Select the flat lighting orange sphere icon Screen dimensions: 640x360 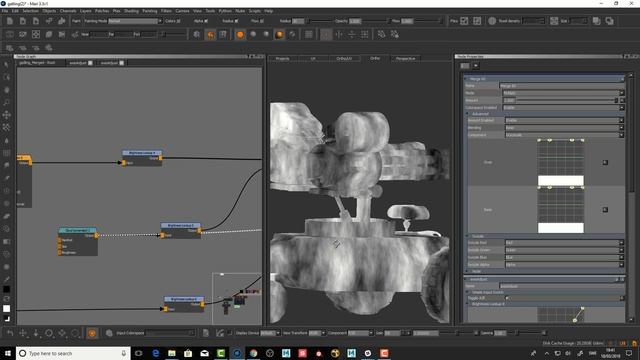tap(240, 35)
